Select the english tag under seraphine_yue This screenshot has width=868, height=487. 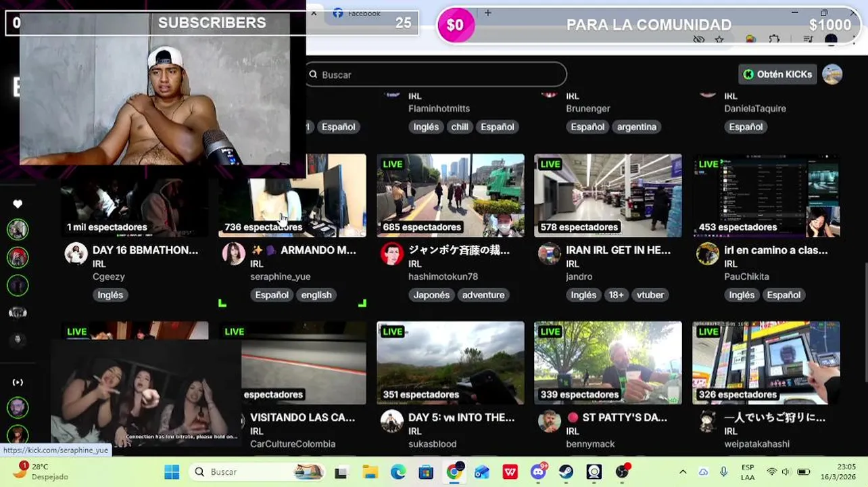pyautogui.click(x=316, y=295)
